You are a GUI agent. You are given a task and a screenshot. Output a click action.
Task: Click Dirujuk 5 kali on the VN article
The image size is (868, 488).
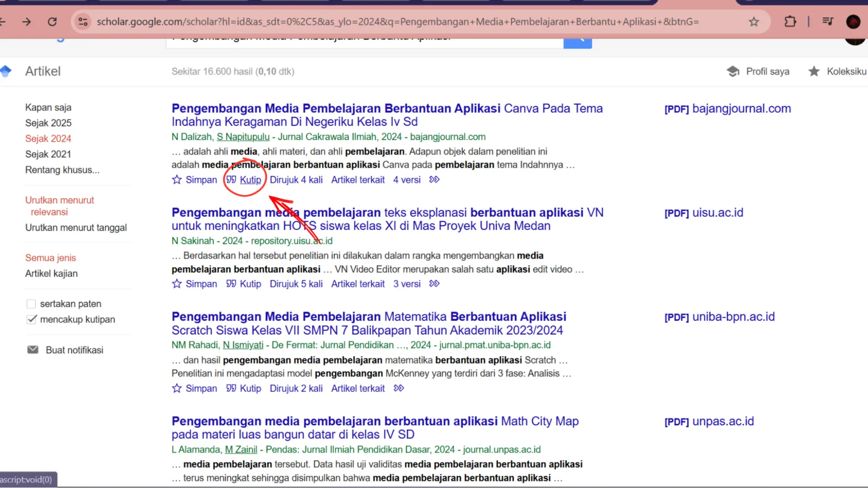coord(296,283)
